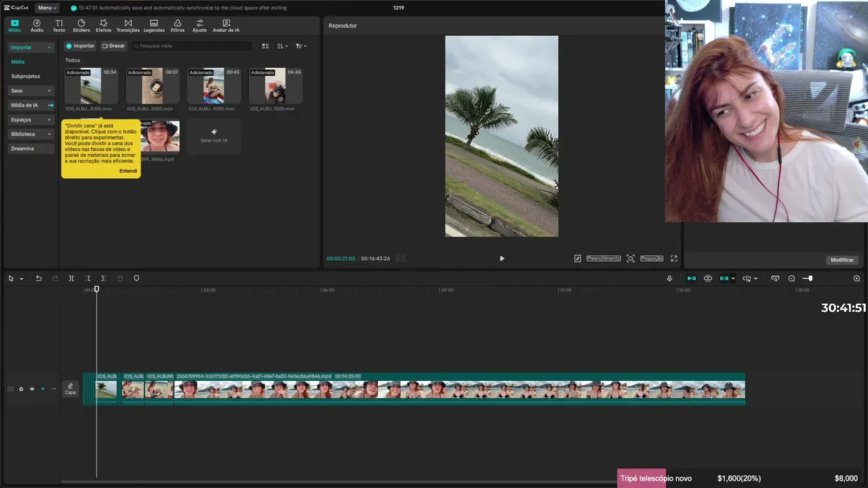The image size is (868, 488).
Task: Delete right of playhead icon
Action: (x=103, y=279)
